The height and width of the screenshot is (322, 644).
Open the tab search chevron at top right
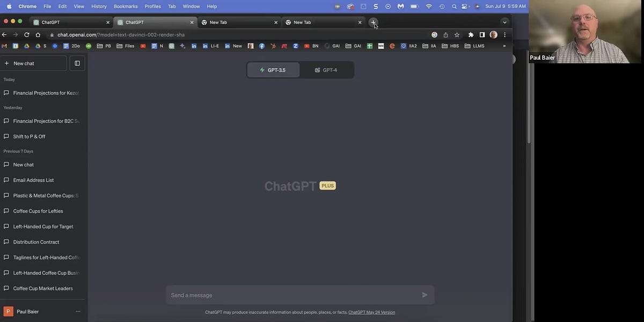[504, 22]
